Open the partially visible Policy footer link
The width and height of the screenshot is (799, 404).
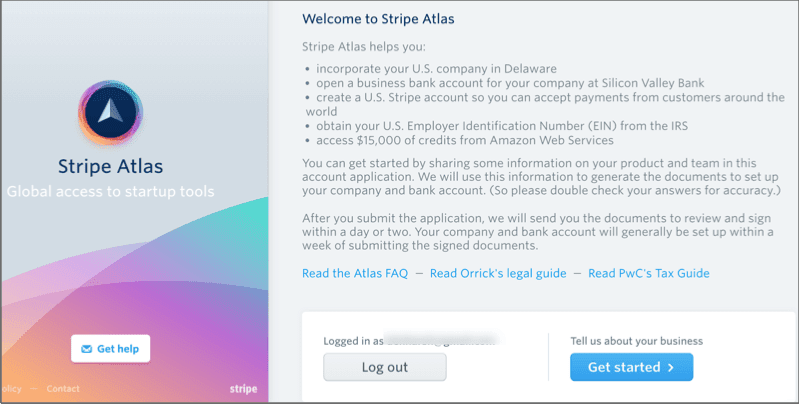point(11,389)
